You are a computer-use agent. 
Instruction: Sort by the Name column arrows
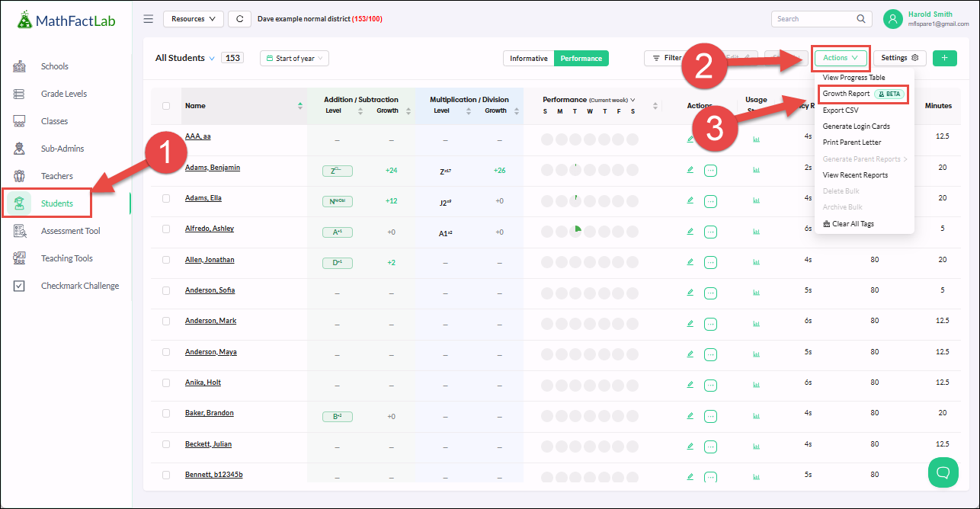pyautogui.click(x=300, y=106)
